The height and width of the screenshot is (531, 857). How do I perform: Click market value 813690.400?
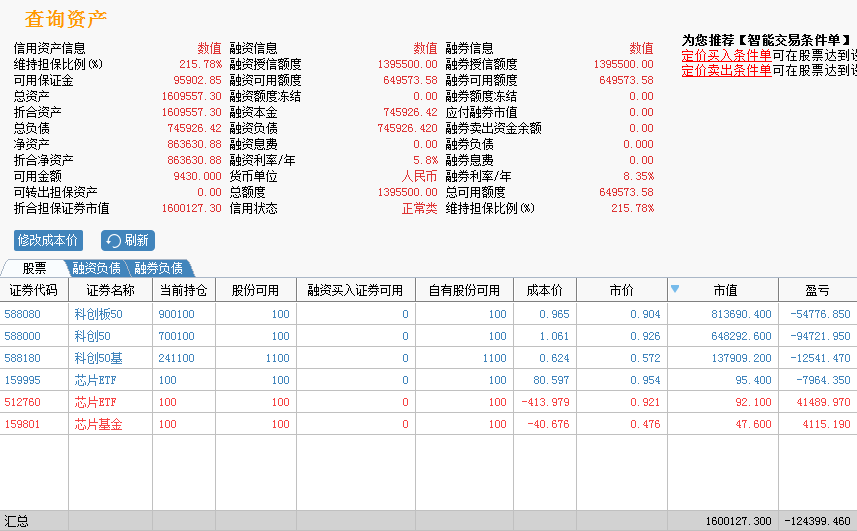point(741,314)
